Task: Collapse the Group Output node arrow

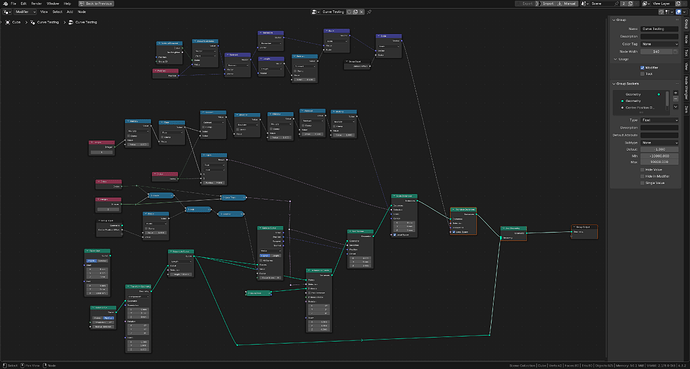Action: (574, 227)
